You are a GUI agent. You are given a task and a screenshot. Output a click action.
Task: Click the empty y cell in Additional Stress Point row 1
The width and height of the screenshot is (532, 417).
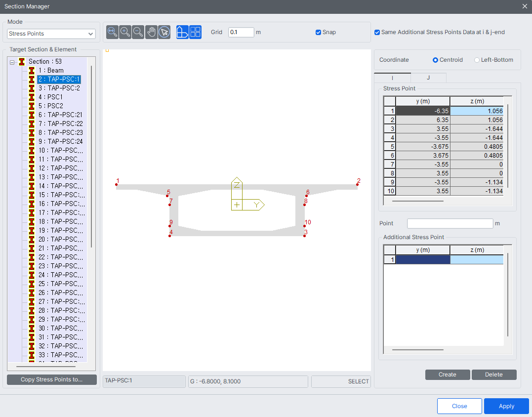pyautogui.click(x=423, y=259)
